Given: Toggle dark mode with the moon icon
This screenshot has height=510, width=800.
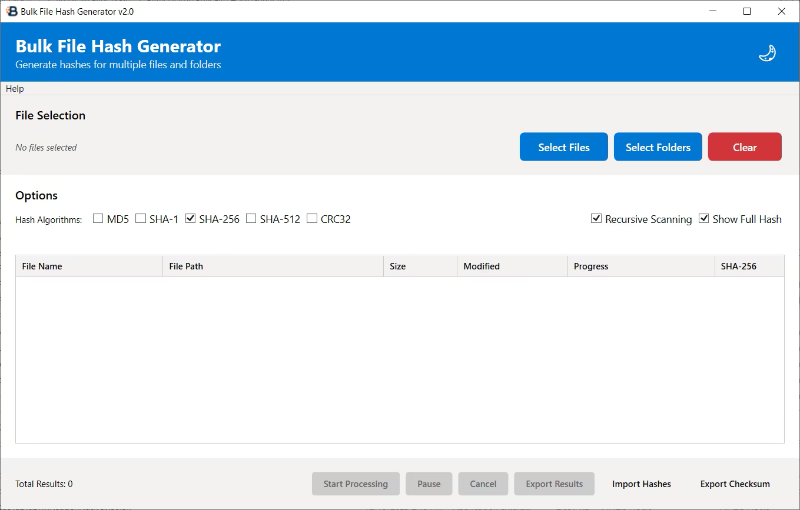Looking at the screenshot, I should click(x=767, y=53).
